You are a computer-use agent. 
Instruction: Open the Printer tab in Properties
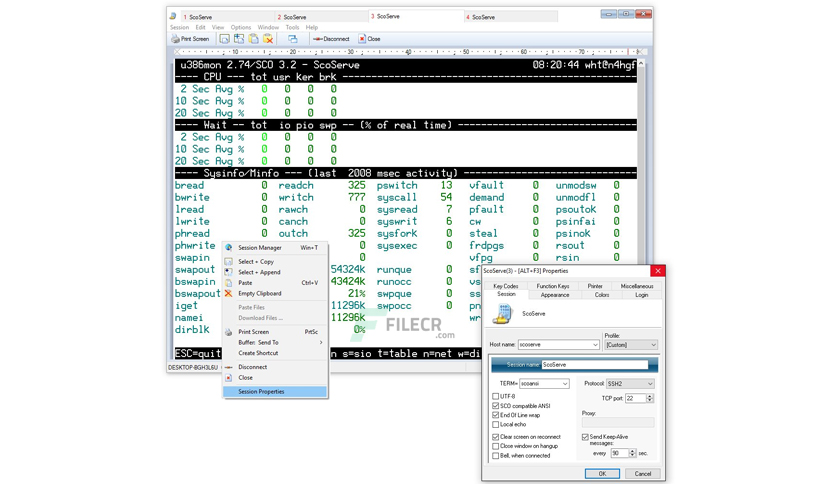(595, 286)
